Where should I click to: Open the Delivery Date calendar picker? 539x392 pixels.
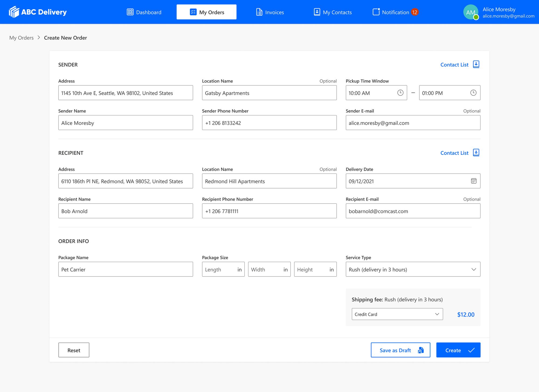(x=474, y=181)
